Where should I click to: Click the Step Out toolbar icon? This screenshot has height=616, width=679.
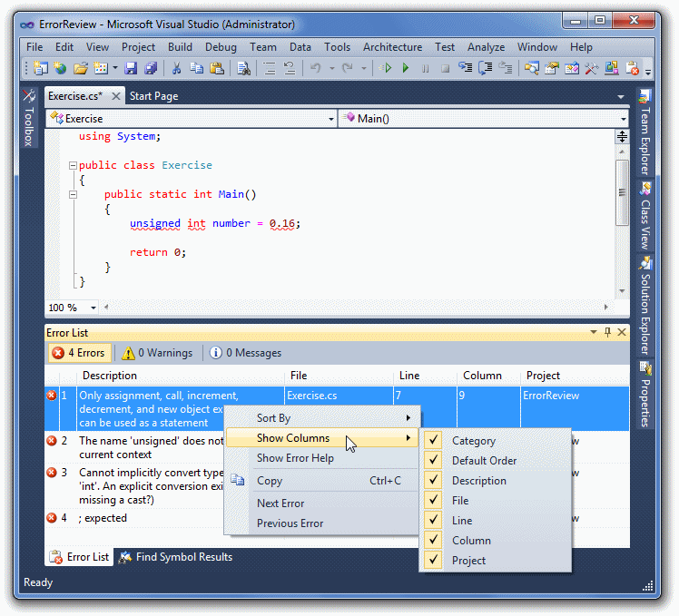pos(506,68)
